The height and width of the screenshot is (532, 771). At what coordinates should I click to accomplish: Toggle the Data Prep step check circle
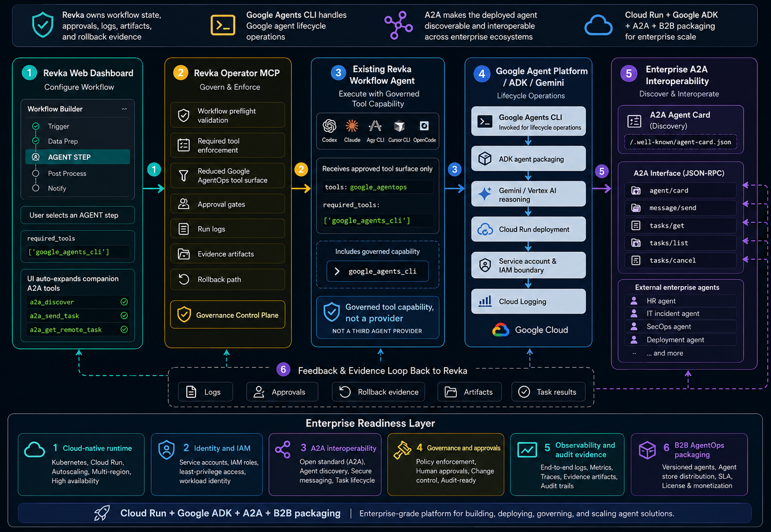[x=36, y=141]
